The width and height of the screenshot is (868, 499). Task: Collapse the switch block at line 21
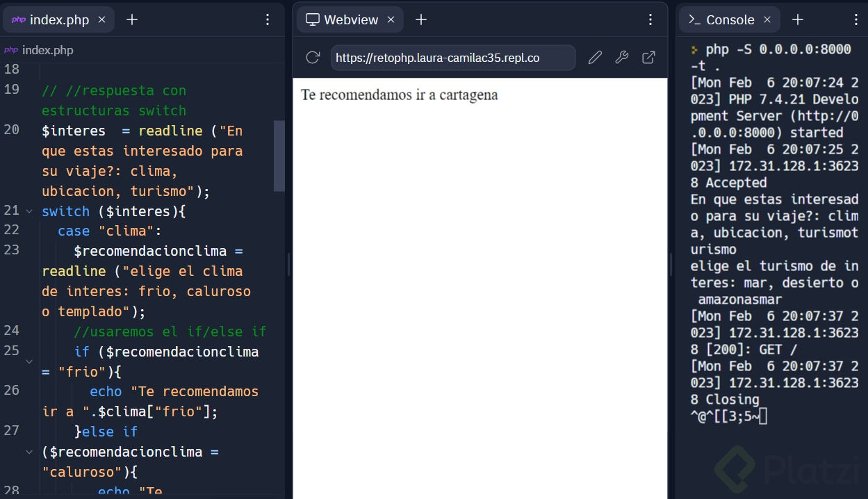[29, 211]
